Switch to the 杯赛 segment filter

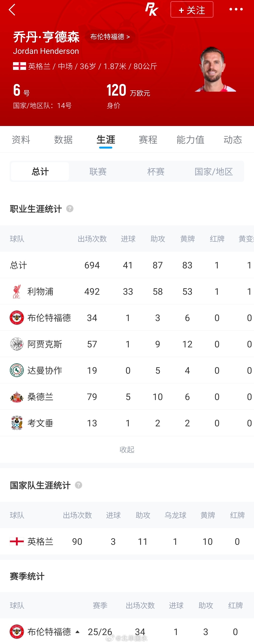tap(156, 172)
